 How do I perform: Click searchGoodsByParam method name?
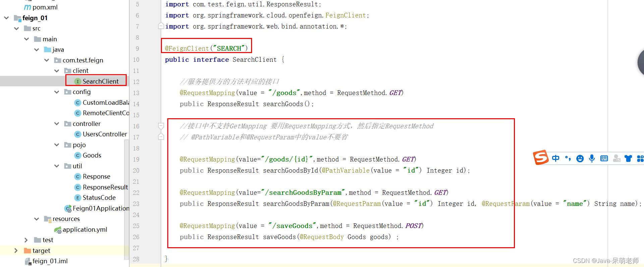pyautogui.click(x=296, y=204)
